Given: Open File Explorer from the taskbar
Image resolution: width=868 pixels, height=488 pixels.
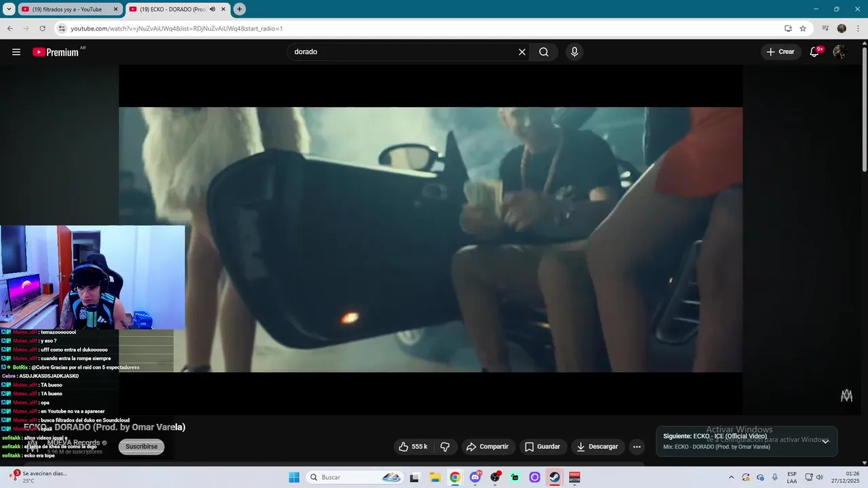Looking at the screenshot, I should point(435,477).
